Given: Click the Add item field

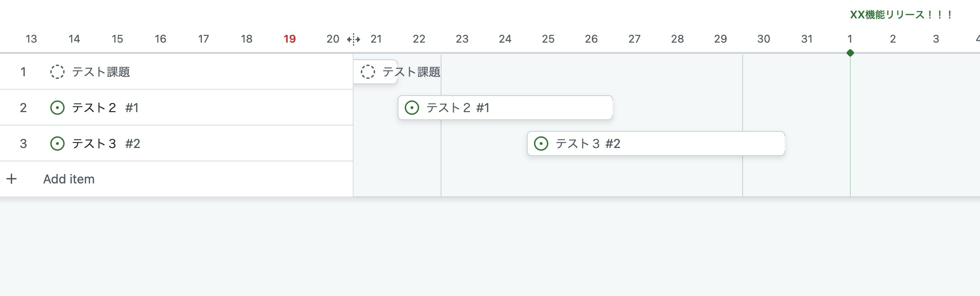Looking at the screenshot, I should [x=69, y=179].
